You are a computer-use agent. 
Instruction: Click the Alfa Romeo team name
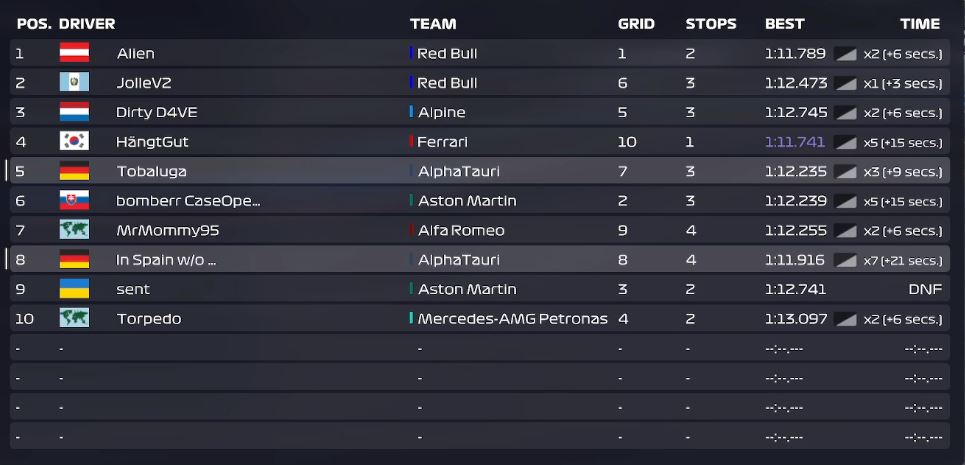(461, 231)
